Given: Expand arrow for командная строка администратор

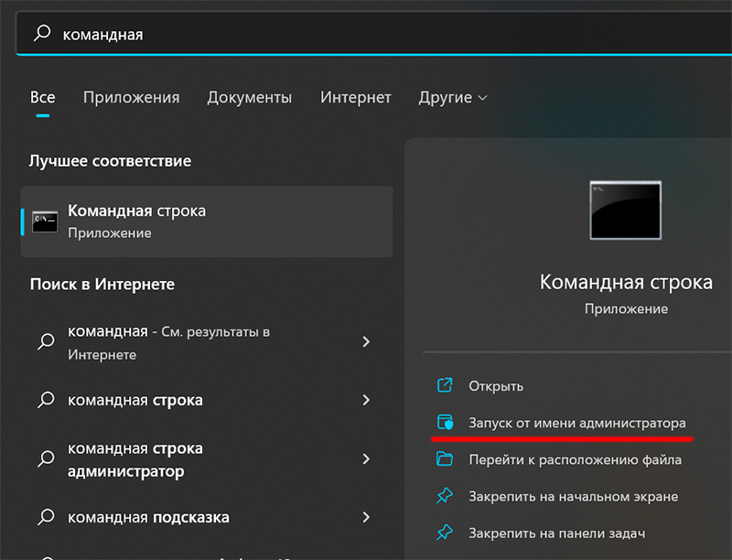Looking at the screenshot, I should (366, 459).
